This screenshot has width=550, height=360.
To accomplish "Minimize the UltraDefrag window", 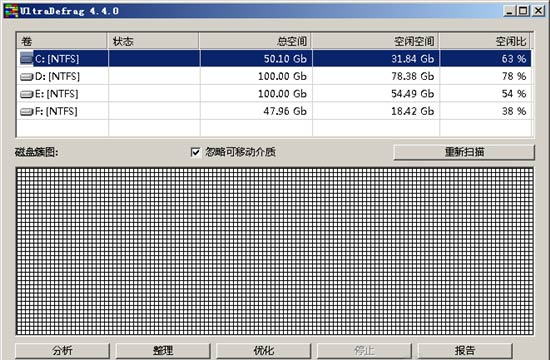I will click(x=510, y=11).
